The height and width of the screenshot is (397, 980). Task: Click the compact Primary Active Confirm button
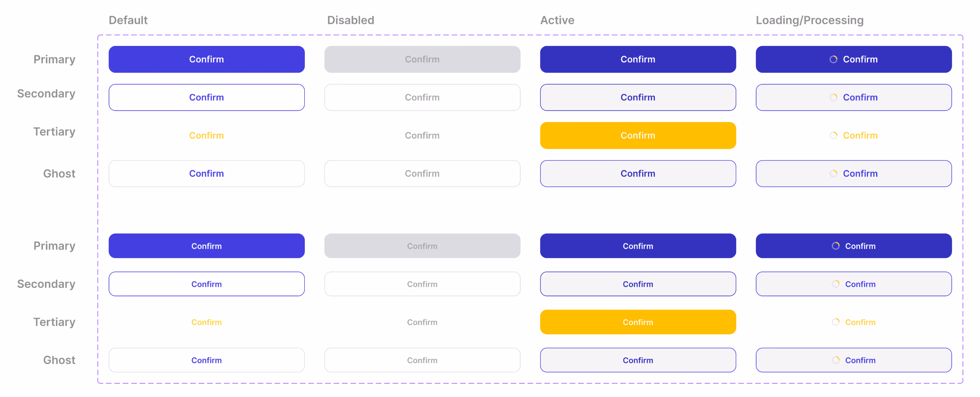point(638,246)
